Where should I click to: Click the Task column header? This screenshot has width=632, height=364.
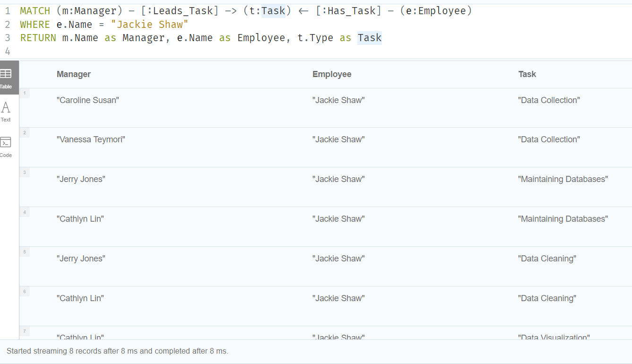[x=527, y=74]
